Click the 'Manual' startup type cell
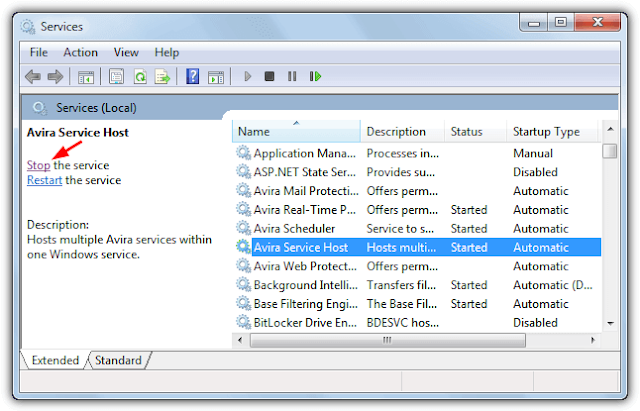 [x=533, y=153]
